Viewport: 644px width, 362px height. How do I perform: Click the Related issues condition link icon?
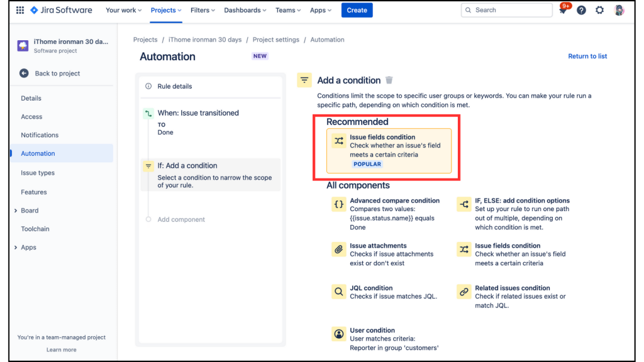[464, 292]
